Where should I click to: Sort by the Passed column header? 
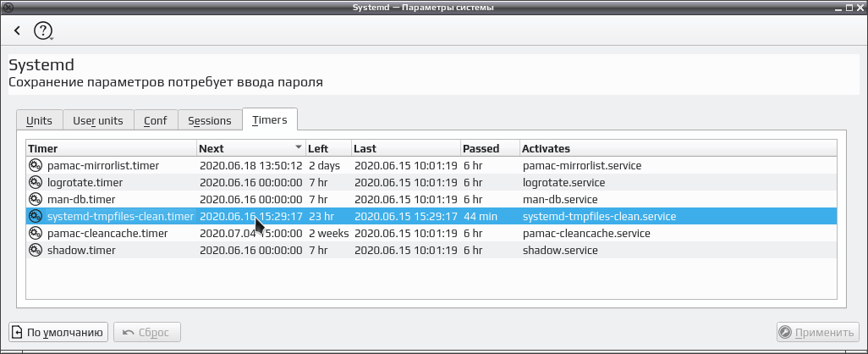(x=491, y=148)
